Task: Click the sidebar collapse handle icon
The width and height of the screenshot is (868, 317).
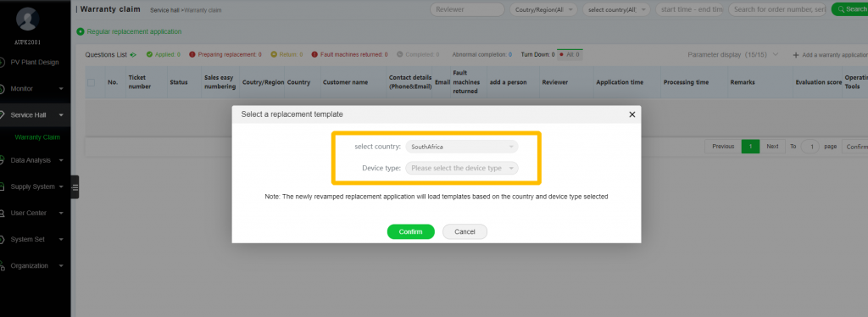Action: [75, 187]
